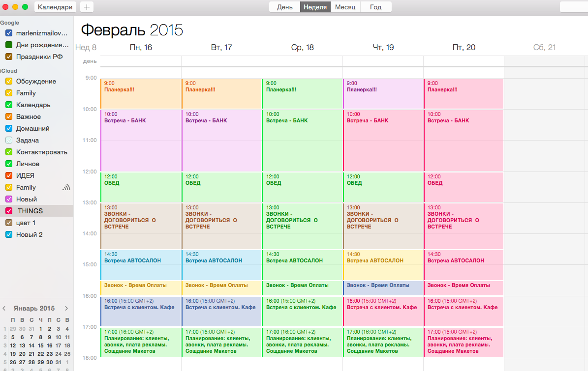This screenshot has height=371, width=588.
Task: Toggle the Домашний calendar checkbox
Action: (x=9, y=128)
